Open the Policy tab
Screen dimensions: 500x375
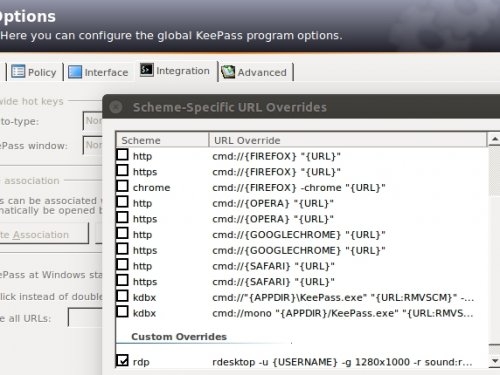point(34,72)
